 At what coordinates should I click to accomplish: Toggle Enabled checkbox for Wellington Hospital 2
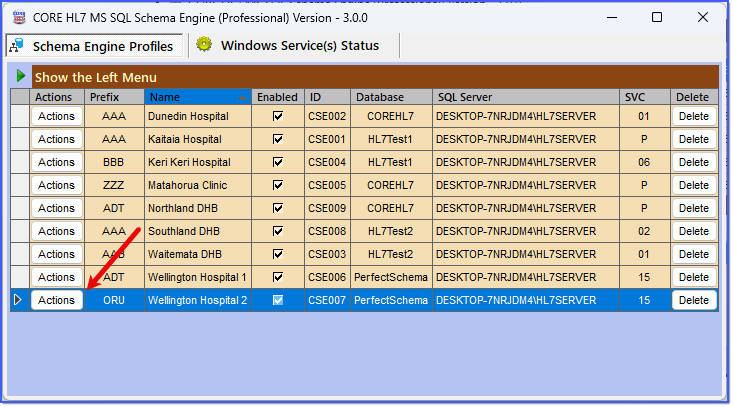278,300
